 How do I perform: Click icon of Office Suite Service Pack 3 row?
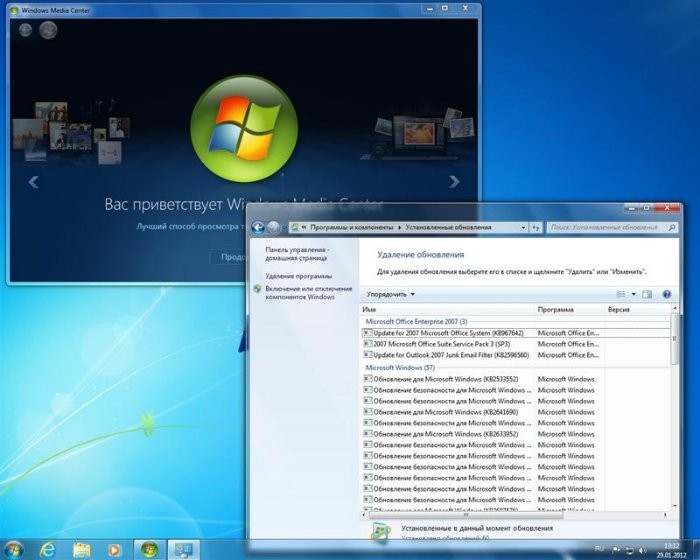click(368, 344)
